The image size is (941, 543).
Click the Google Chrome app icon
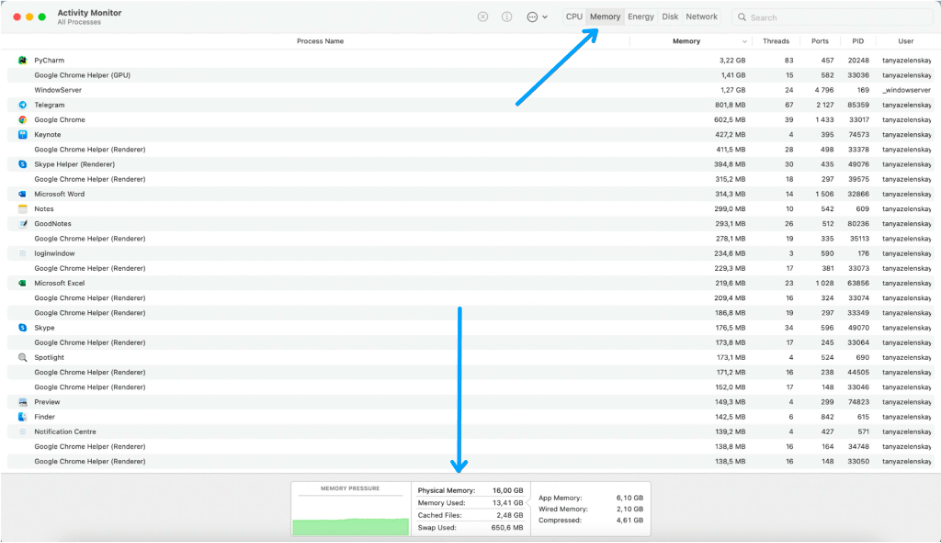tap(22, 119)
